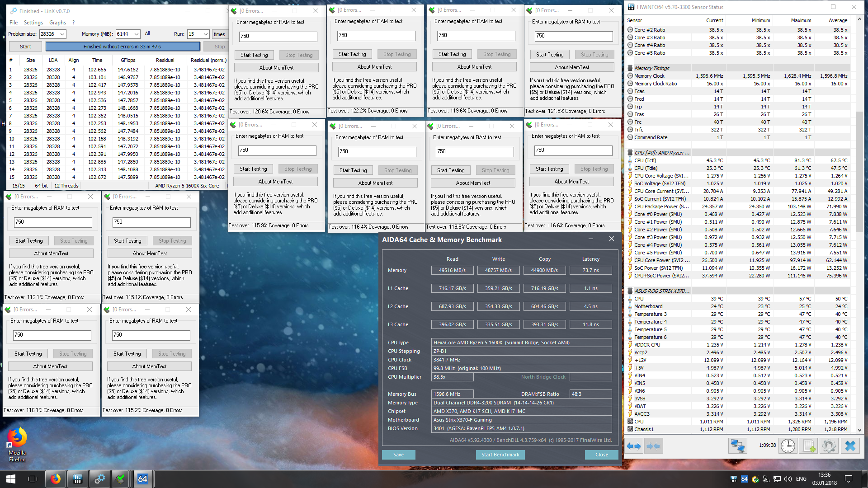
Task: Click the blue X icon in HWiNFO toolbar
Action: click(x=850, y=446)
